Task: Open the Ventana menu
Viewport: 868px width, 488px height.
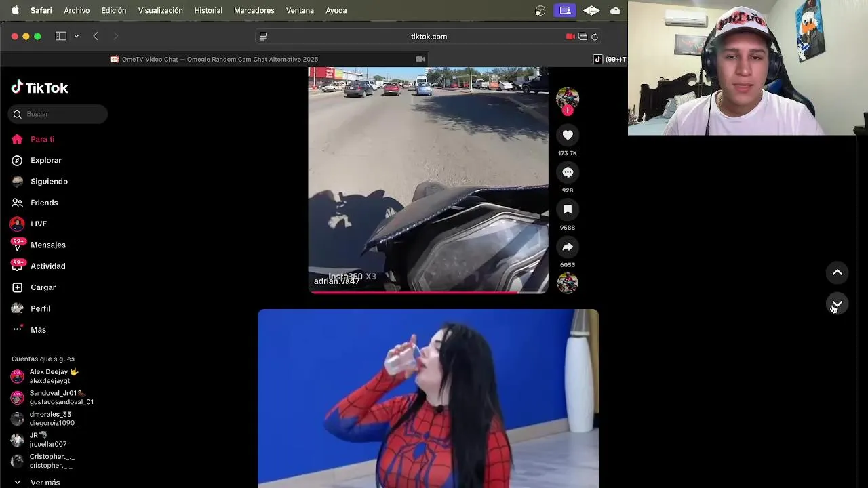Action: coord(300,10)
